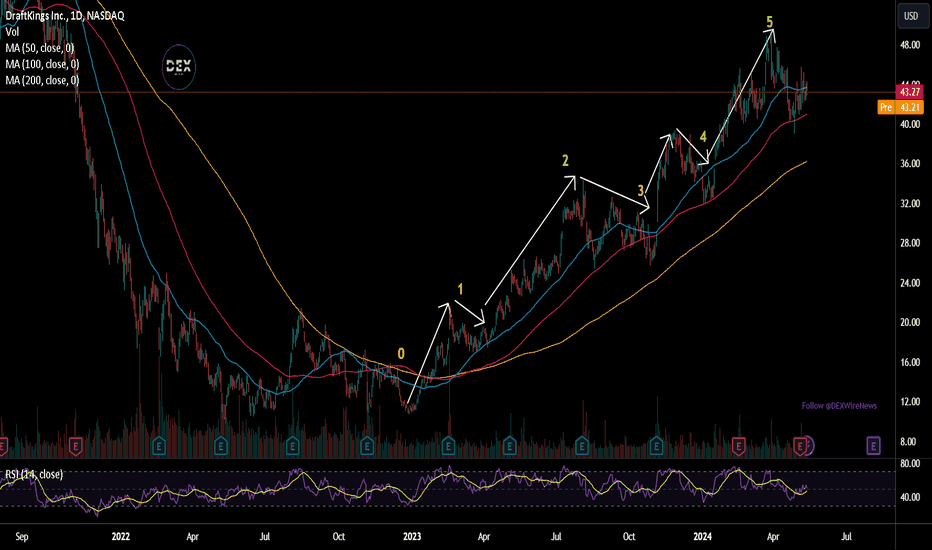Open the earnings marker near May 2022

pyautogui.click(x=221, y=445)
